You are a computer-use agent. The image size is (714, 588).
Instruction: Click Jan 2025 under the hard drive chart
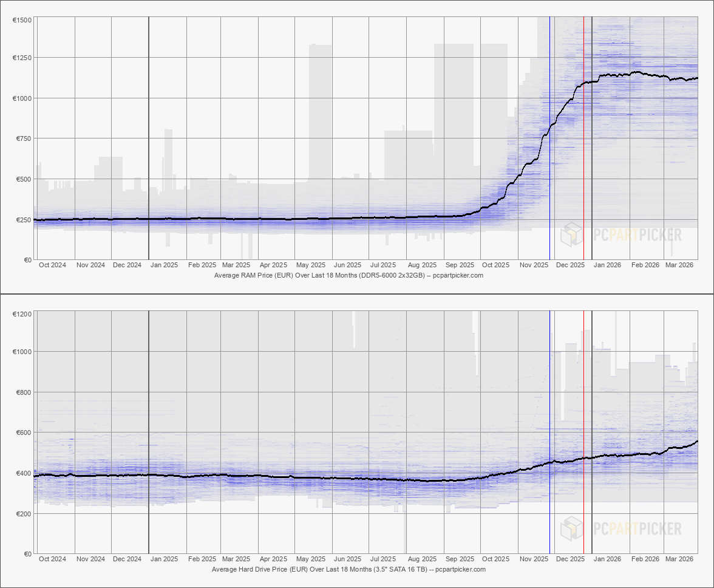tap(164, 559)
